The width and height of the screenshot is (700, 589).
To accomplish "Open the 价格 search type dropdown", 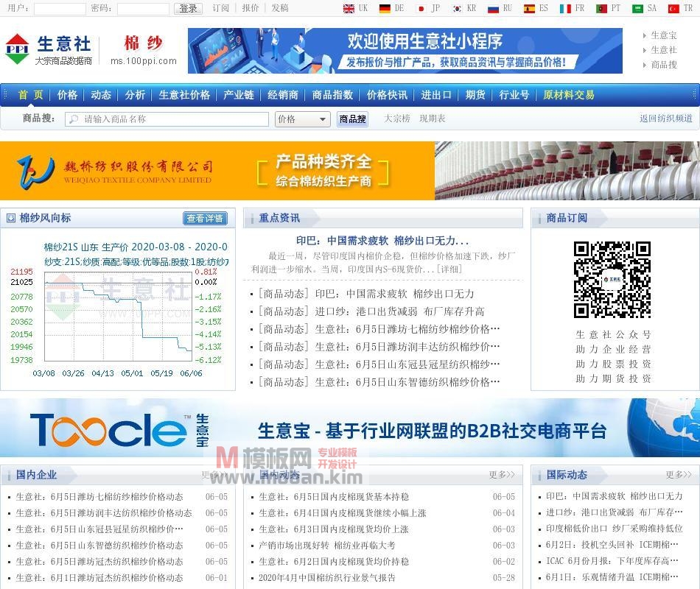I will pos(302,119).
